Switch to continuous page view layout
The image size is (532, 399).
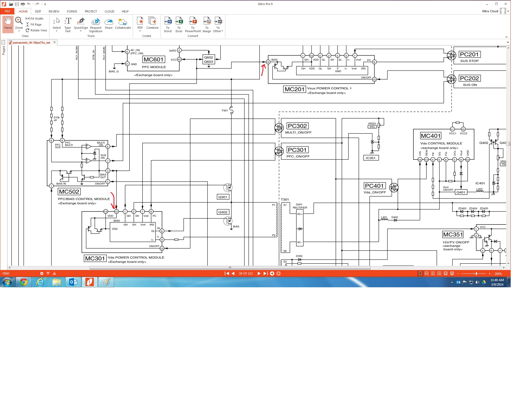426,273
